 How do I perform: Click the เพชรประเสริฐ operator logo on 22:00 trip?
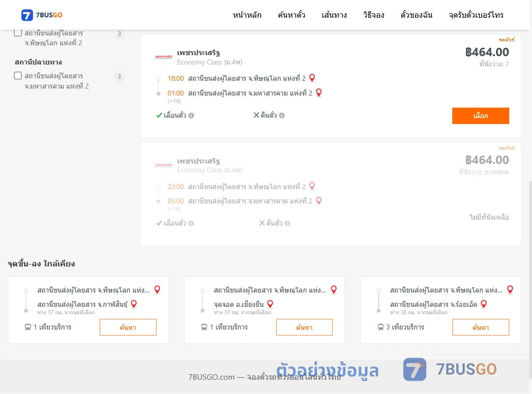click(164, 165)
